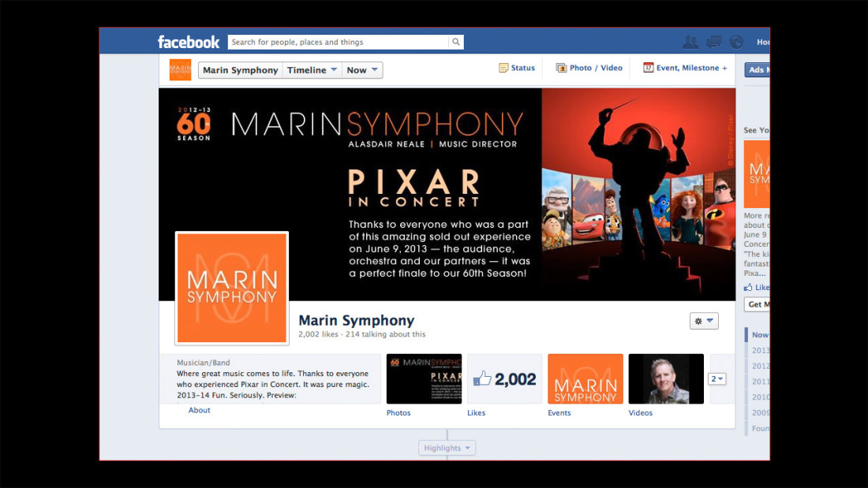Select the Photo / Video tab
The height and width of the screenshot is (488, 868).
pyautogui.click(x=589, y=68)
